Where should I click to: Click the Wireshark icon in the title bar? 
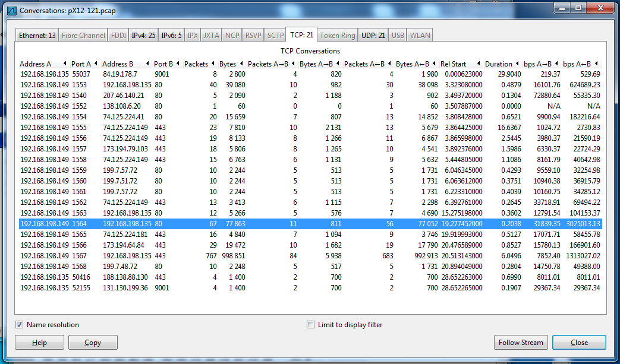click(x=11, y=11)
